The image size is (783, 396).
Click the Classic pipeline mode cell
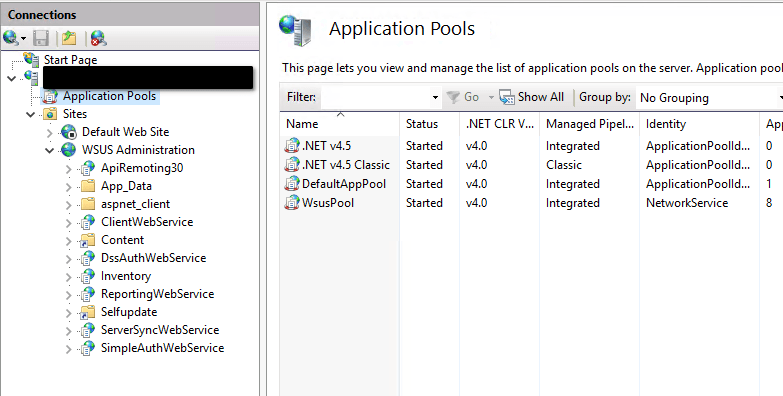click(x=564, y=165)
